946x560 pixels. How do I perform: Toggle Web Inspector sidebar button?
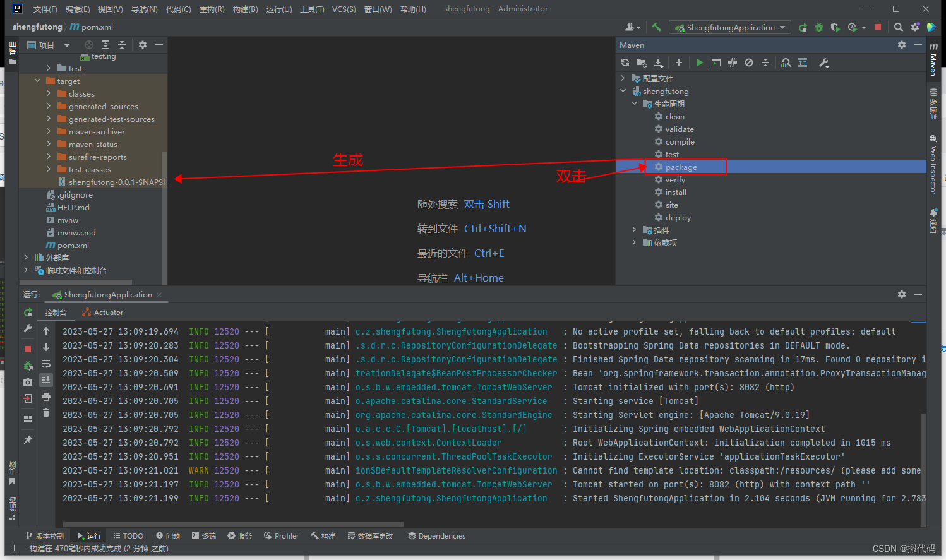933,164
